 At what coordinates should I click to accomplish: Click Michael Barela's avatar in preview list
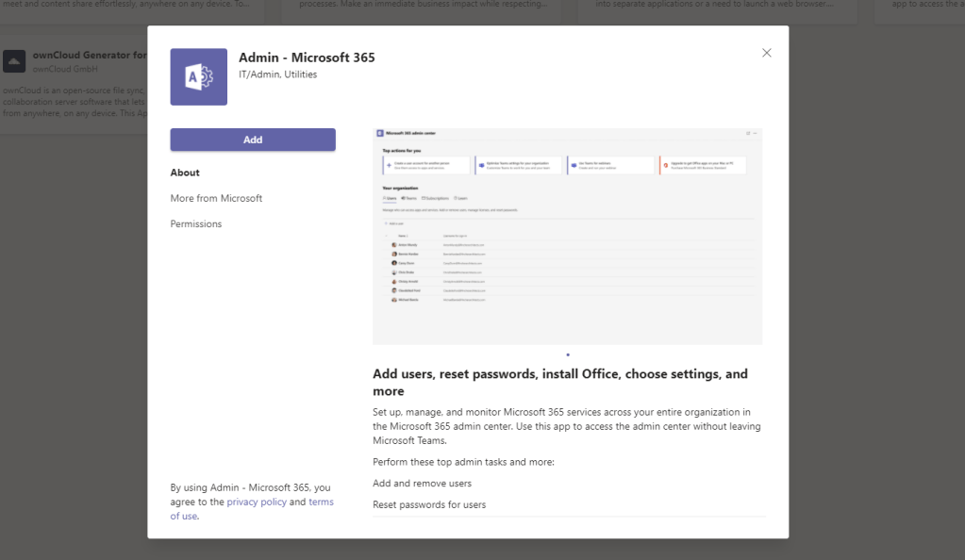394,299
